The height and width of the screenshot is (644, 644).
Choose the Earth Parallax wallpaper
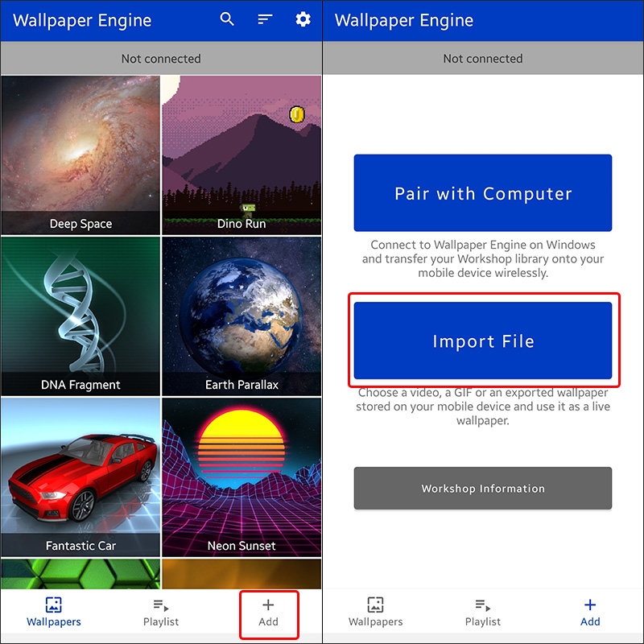242,316
